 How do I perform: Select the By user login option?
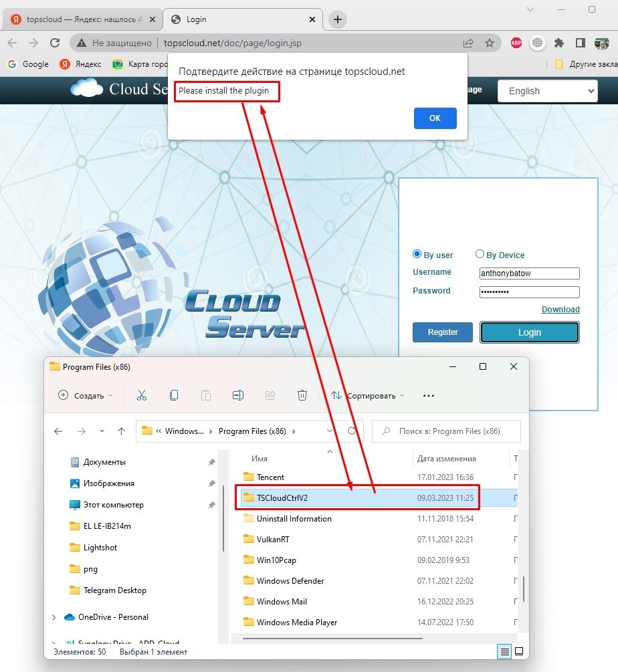point(417,254)
